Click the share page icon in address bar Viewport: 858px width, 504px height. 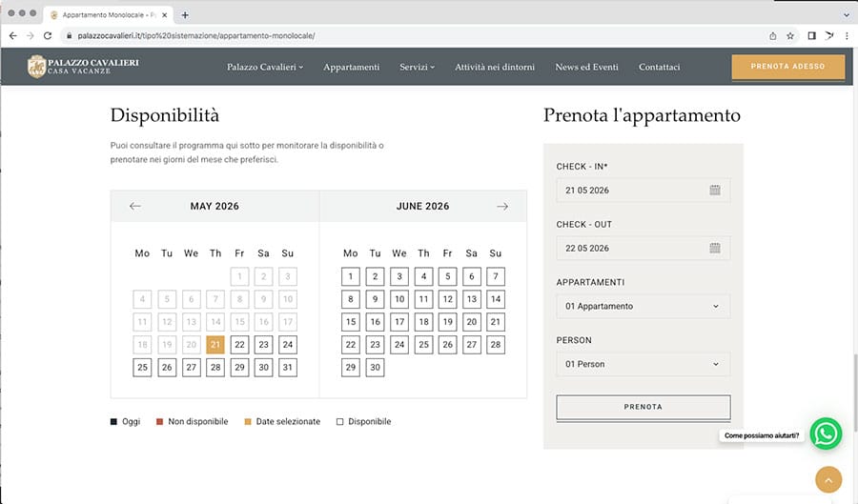point(772,35)
